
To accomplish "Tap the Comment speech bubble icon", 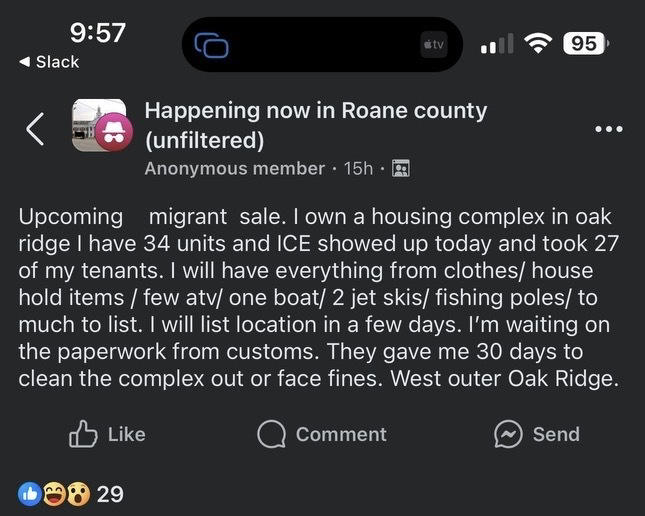I will (x=270, y=433).
